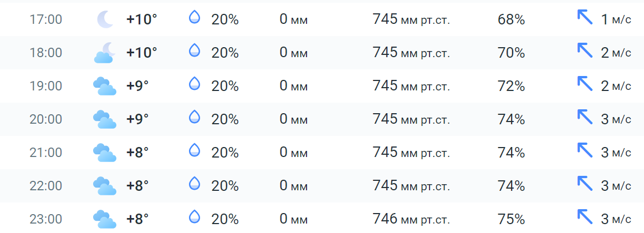This screenshot has height=233, width=644.
Task: Click the cloud icon in the 19:00 row
Action: point(105,86)
